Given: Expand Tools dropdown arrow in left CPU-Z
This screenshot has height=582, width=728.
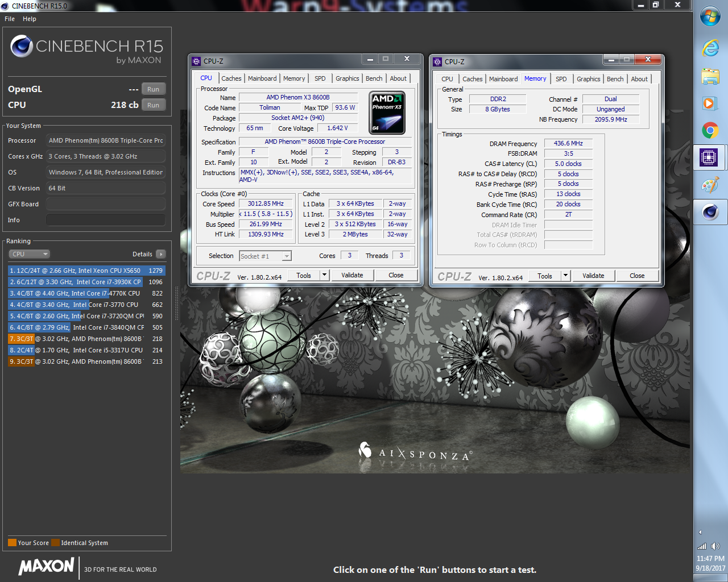Looking at the screenshot, I should tap(325, 276).
